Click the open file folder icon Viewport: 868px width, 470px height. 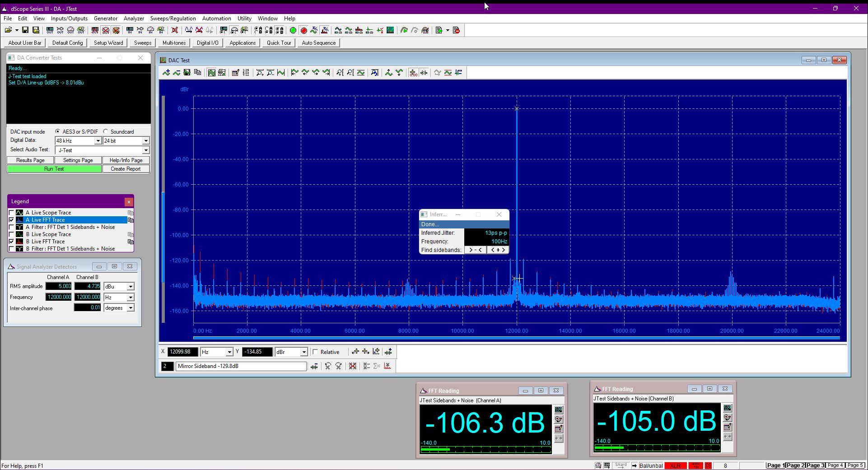coord(9,30)
